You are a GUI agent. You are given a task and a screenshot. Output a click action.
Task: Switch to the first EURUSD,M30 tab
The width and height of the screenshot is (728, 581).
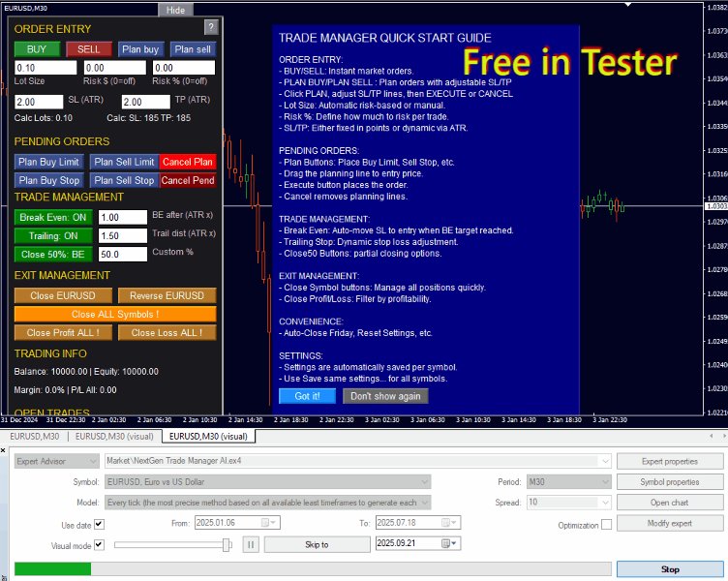point(34,436)
